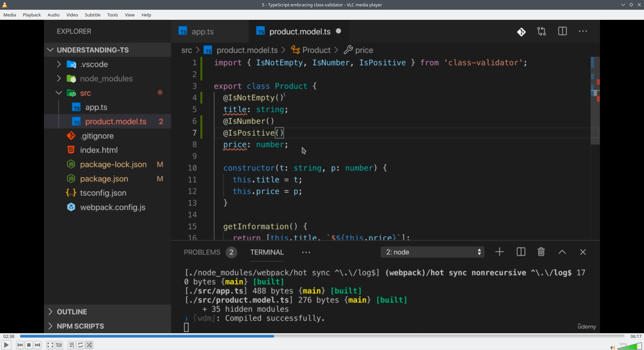Kill terminal with the trash icon
The width and height of the screenshot is (644, 350).
coord(541,252)
